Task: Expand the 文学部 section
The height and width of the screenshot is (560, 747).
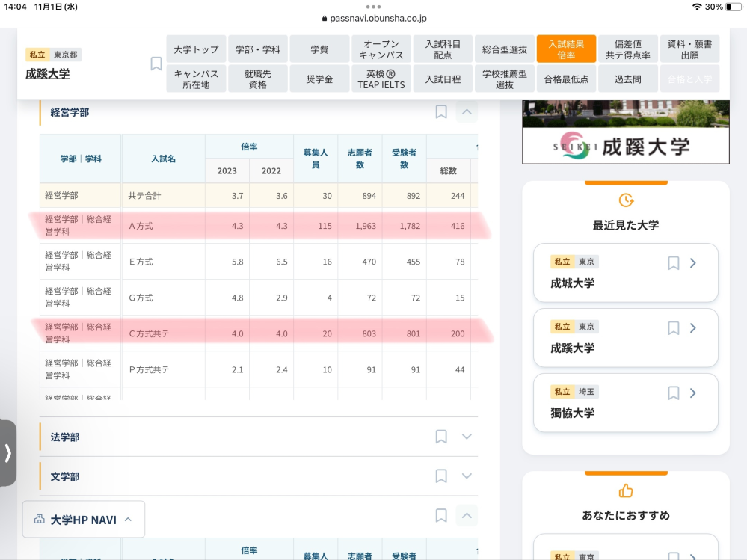Action: point(467,476)
